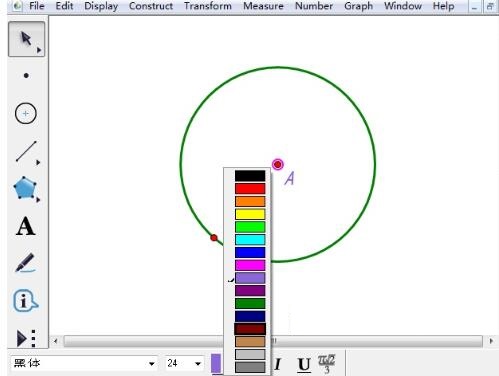Expand the font name dropdown
499x376 pixels.
[152, 363]
